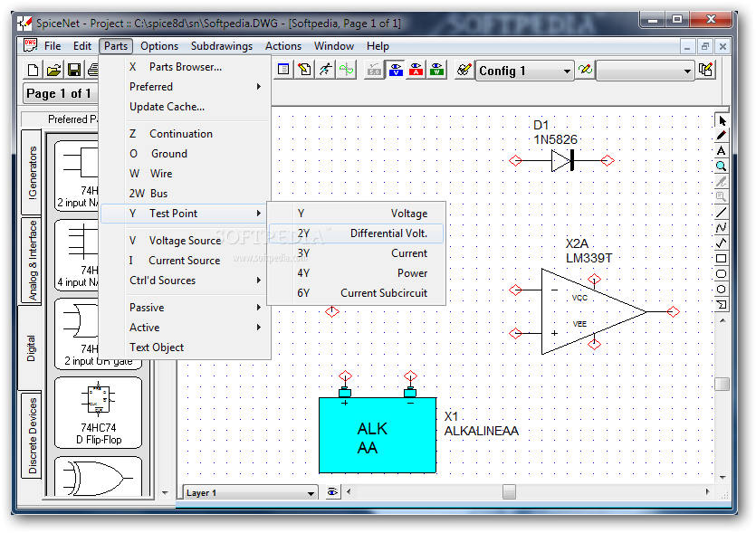Viewport: 756px width, 533px height.
Task: Select the pencil wire drawing tool
Action: [x=722, y=136]
